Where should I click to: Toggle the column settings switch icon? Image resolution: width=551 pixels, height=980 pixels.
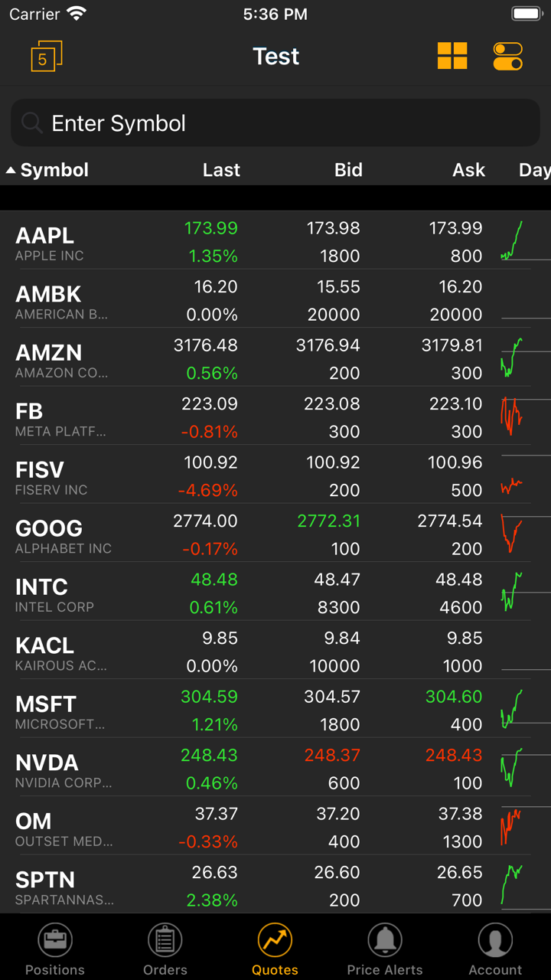(508, 56)
